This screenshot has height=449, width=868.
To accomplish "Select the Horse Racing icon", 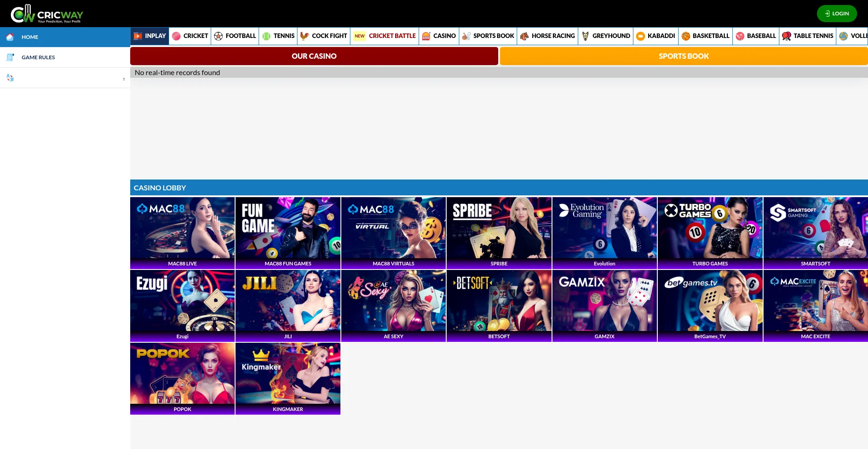I will point(524,36).
